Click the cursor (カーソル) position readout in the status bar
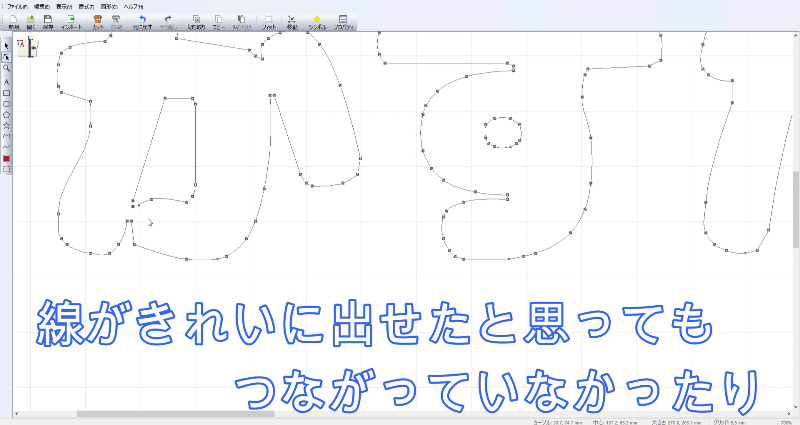Viewport: 800px width, 425px height. click(557, 422)
